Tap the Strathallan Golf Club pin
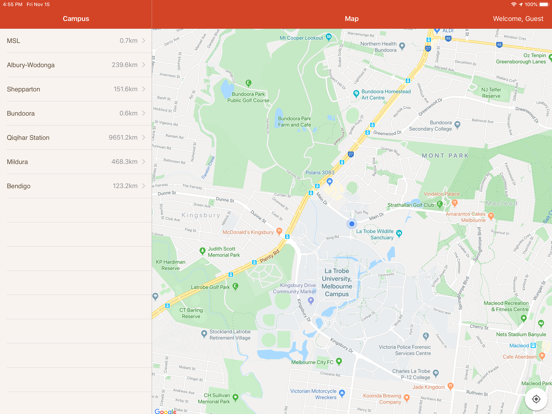Screen dimensions: 552x414 439,204
